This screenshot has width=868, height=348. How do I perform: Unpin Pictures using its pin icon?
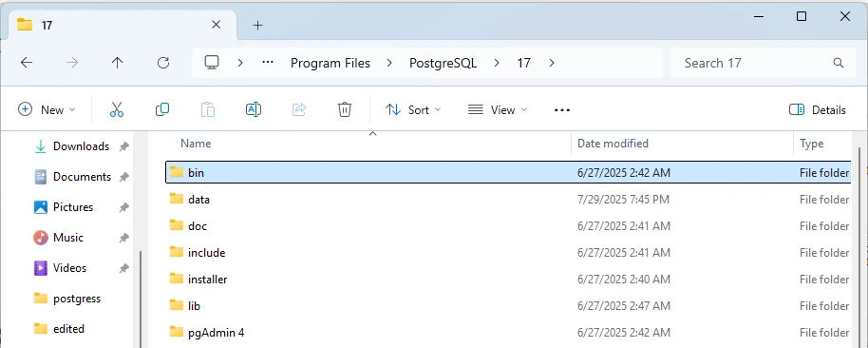coord(124,207)
